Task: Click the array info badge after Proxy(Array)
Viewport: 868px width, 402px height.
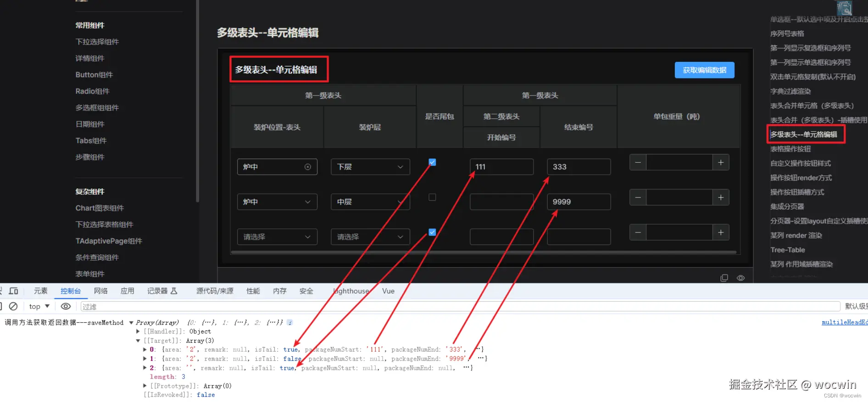Action: coord(289,322)
